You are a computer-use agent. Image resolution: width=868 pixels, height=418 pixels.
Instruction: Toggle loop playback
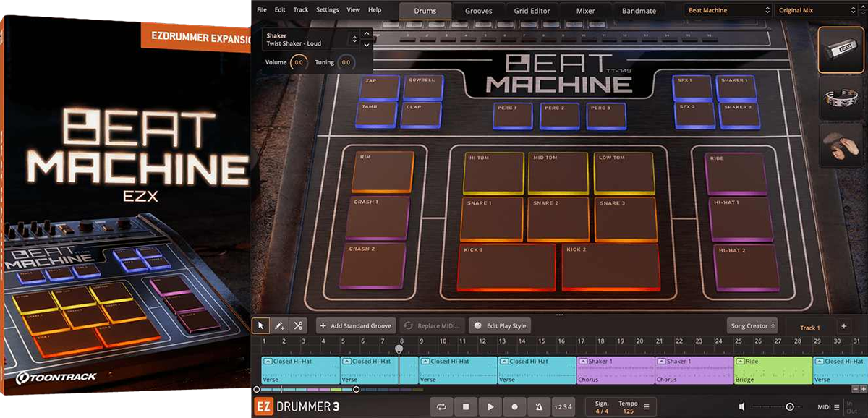(441, 407)
